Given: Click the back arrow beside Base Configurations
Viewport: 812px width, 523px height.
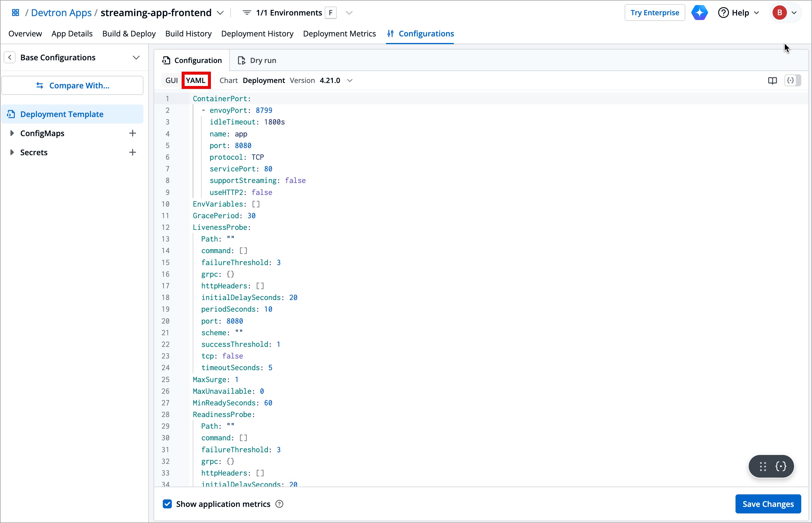Looking at the screenshot, I should [10, 57].
